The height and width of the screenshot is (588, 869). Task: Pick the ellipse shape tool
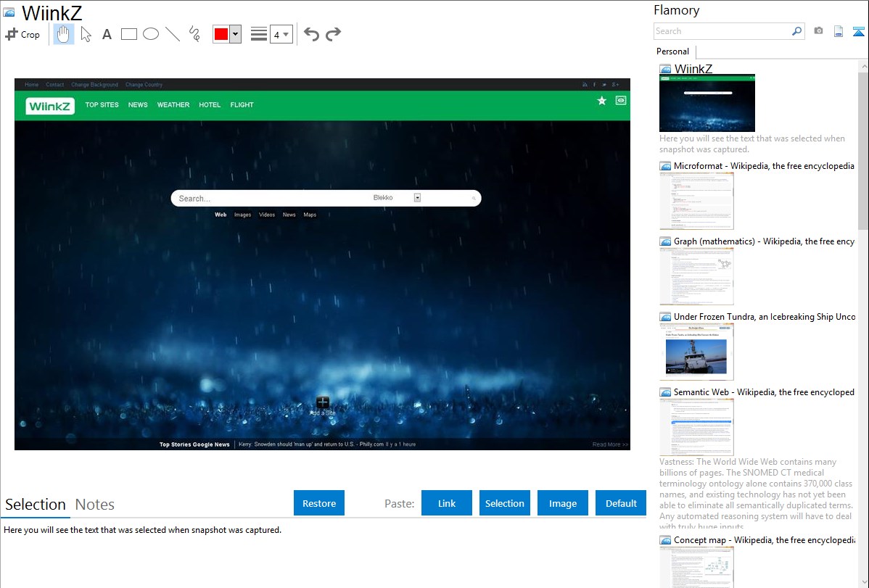tap(151, 34)
